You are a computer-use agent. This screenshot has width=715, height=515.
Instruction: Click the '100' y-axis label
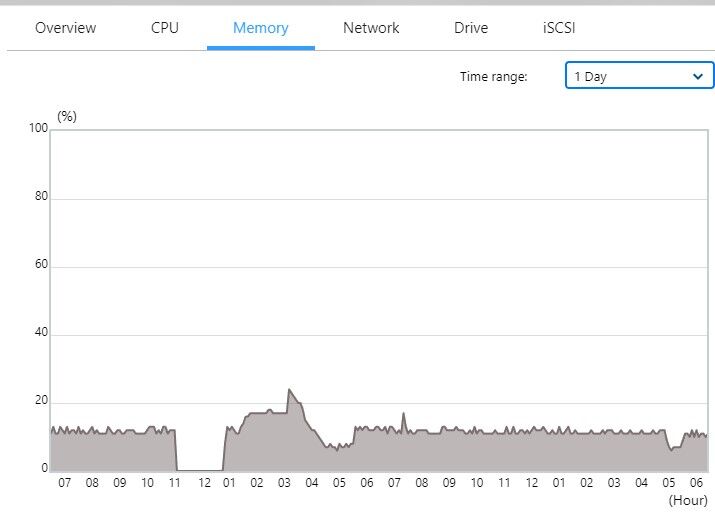(38, 128)
